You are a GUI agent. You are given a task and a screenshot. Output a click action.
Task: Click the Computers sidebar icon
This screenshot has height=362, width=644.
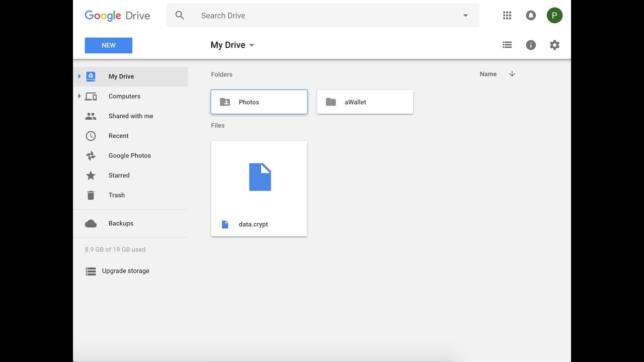[x=91, y=96]
